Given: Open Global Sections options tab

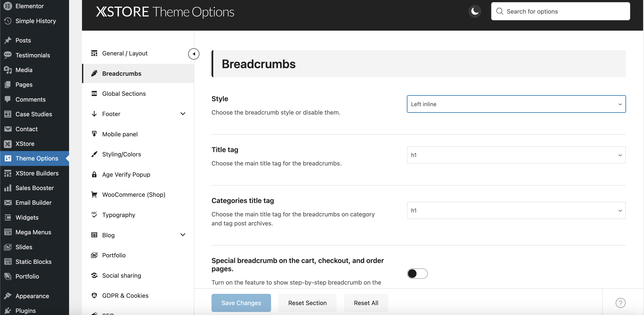Looking at the screenshot, I should (124, 93).
